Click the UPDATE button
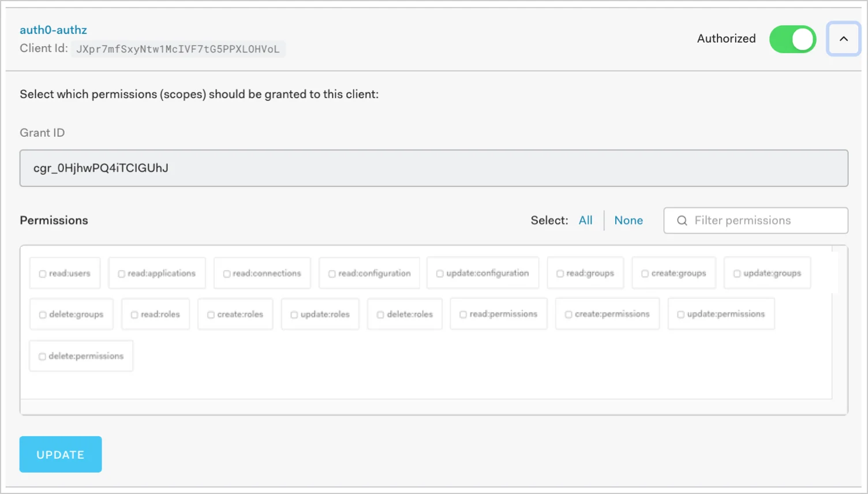 point(61,454)
